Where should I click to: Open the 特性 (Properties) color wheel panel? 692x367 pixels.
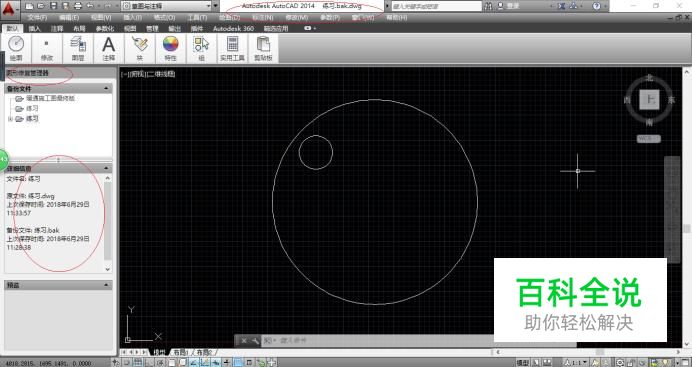(x=170, y=48)
